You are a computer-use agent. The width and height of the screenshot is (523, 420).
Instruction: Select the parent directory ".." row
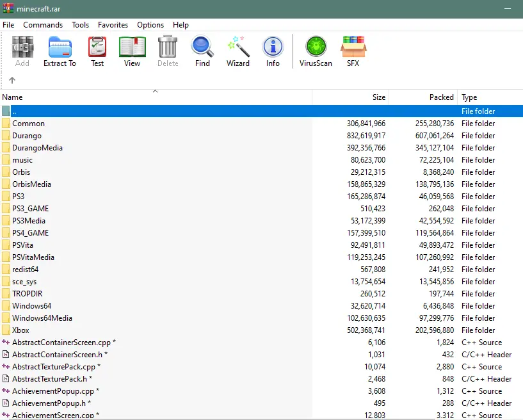click(x=261, y=111)
